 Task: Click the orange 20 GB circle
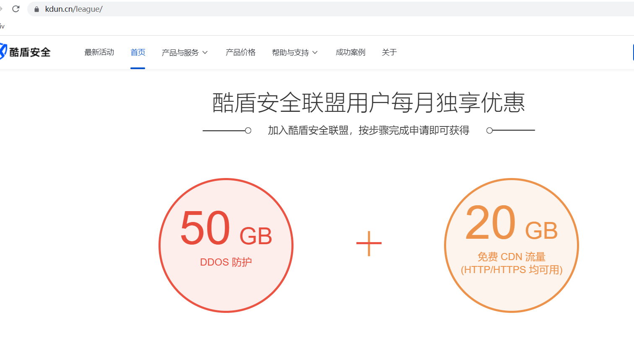(x=512, y=245)
